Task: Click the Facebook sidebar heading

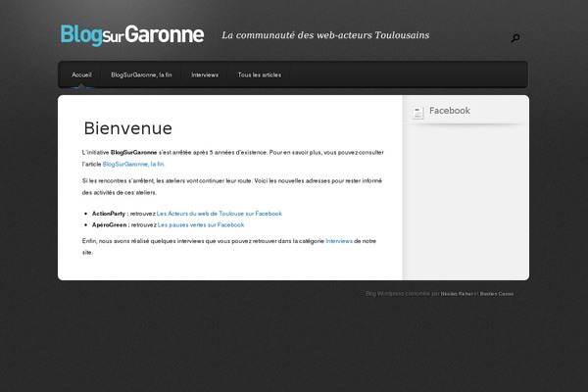Action: click(450, 111)
